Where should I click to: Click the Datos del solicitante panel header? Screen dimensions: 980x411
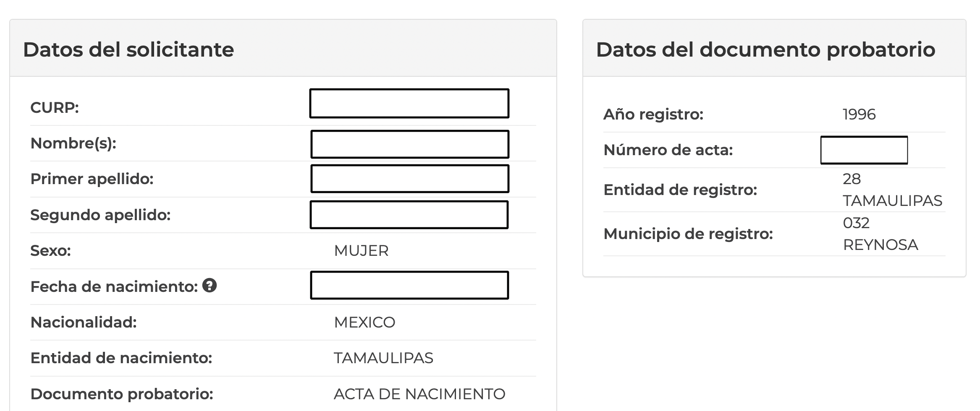click(x=128, y=49)
